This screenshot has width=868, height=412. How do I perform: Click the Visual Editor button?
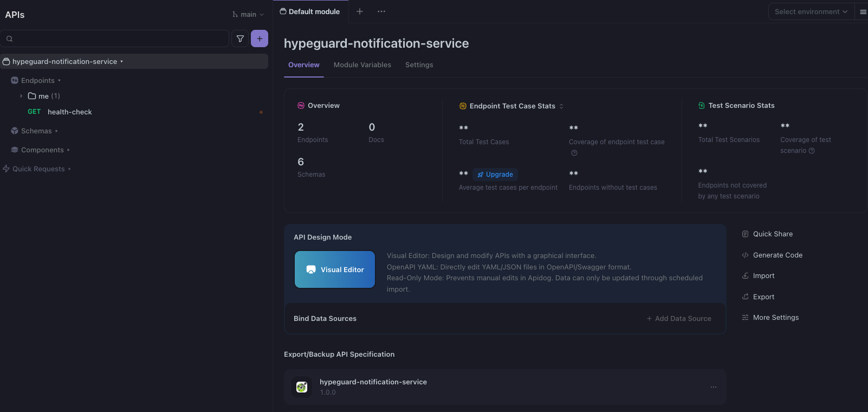coord(335,269)
